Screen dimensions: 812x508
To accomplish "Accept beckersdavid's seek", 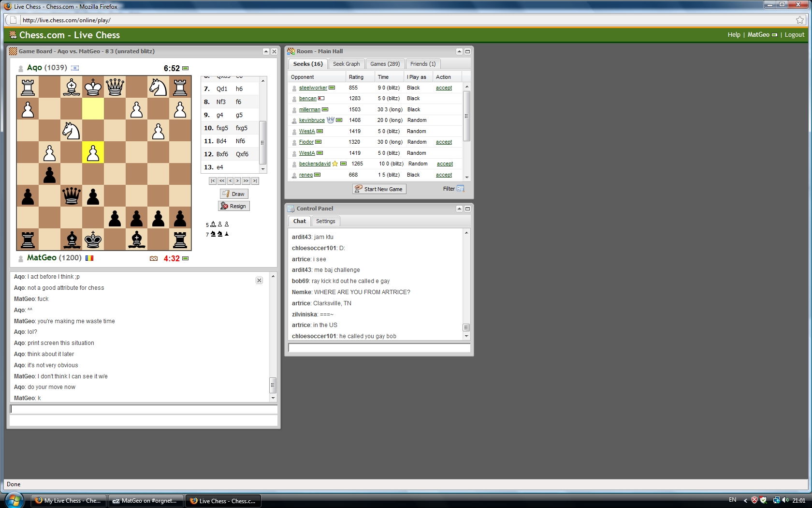I will pyautogui.click(x=445, y=164).
